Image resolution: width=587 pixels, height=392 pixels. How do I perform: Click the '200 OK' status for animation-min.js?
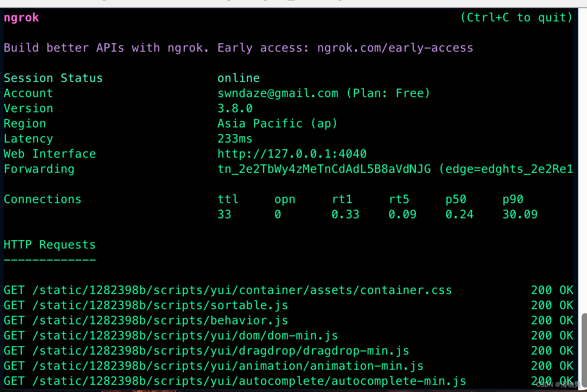coord(552,366)
